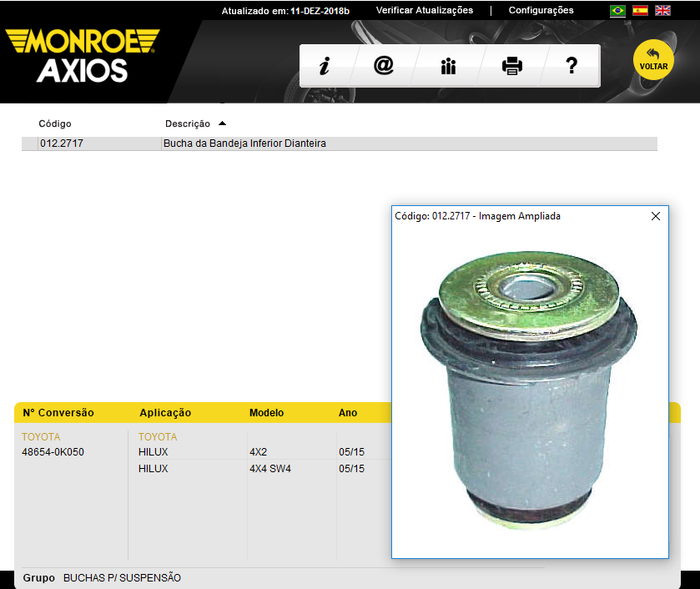Click Verificar Atualizações link

tap(425, 11)
